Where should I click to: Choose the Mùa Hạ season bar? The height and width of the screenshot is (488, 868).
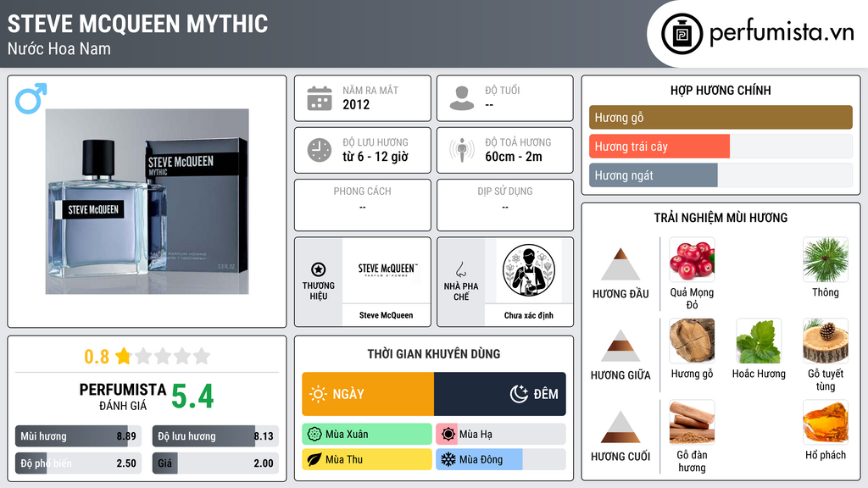pyautogui.click(x=501, y=435)
